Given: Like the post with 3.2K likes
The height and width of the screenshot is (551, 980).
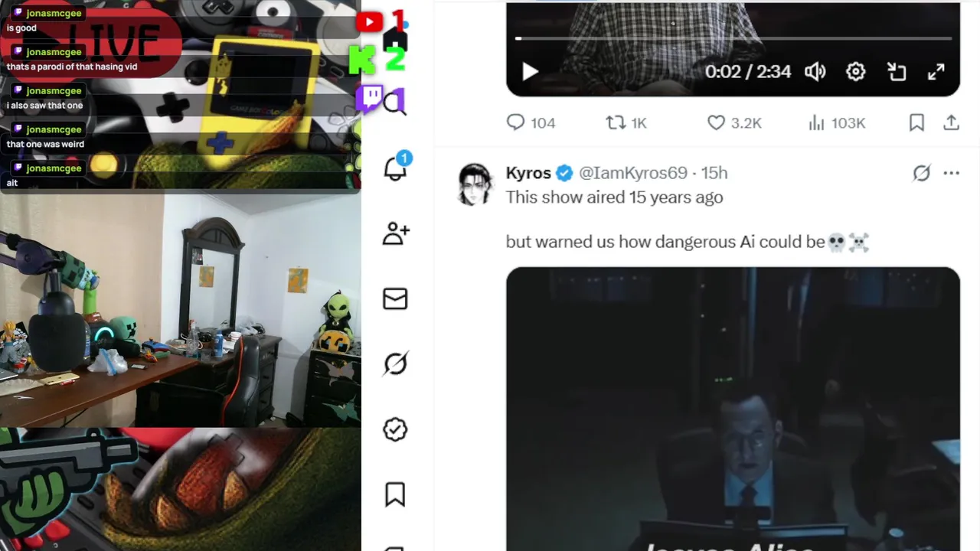Looking at the screenshot, I should click(733, 122).
